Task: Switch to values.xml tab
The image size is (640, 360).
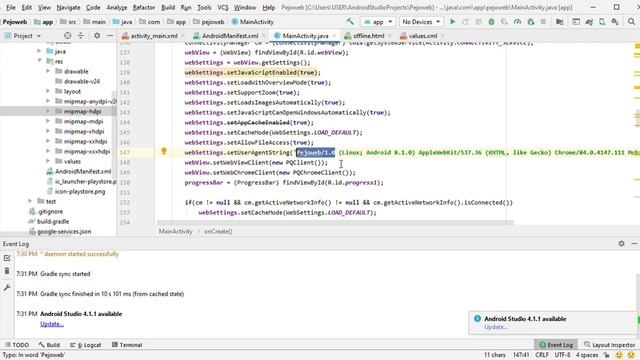Action: coord(422,36)
